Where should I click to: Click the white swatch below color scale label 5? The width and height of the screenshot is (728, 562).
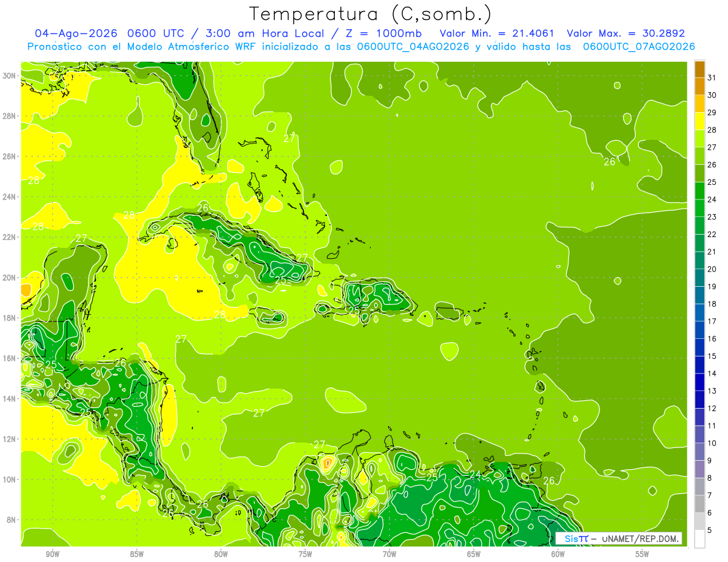(x=699, y=538)
